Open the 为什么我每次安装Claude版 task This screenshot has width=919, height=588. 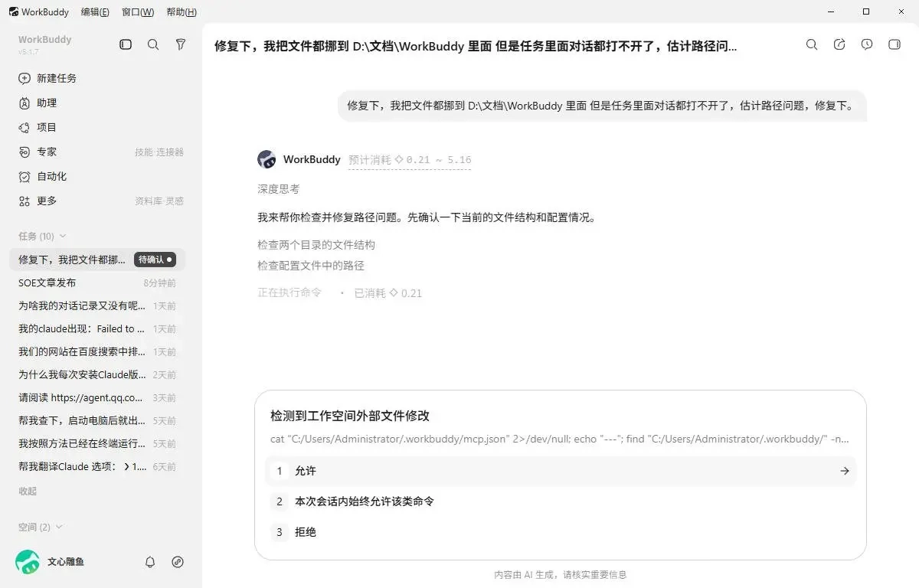coord(97,374)
